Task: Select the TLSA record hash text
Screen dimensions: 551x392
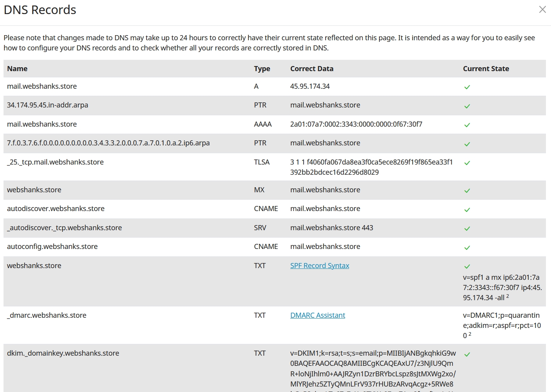Action: (x=371, y=167)
